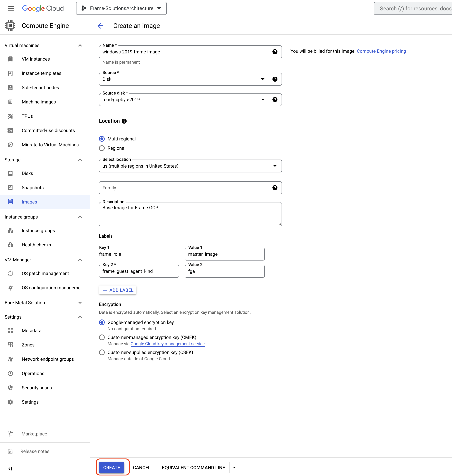This screenshot has width=452, height=476.
Task: Click the Marketplace icon
Action: tap(10, 434)
